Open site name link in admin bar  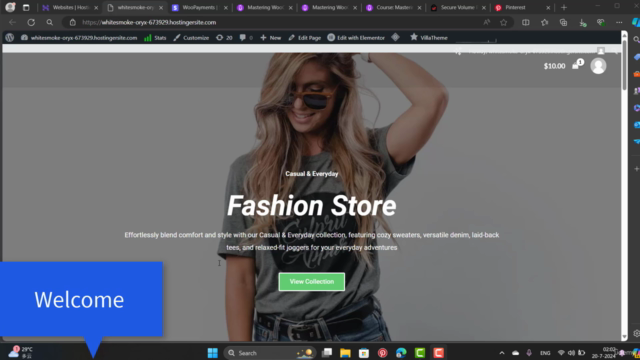pos(79,38)
